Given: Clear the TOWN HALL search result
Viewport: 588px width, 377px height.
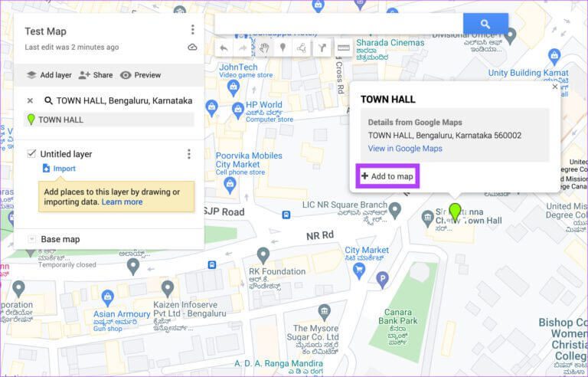Looking at the screenshot, I should click(31, 100).
